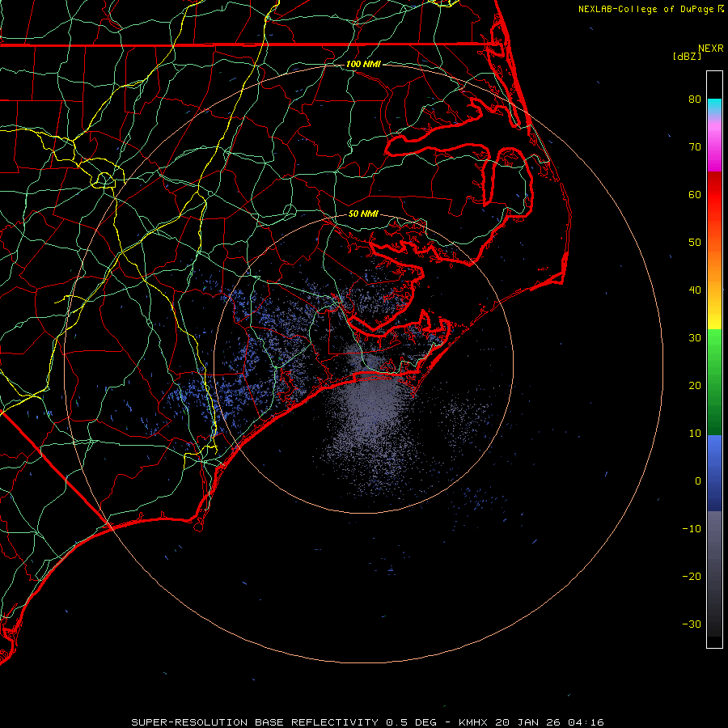Click the 80 value on the dBZ scale

pos(695,99)
